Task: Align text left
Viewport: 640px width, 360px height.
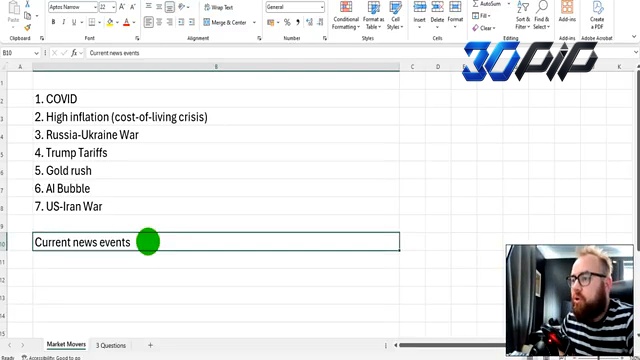Action: 149,22
